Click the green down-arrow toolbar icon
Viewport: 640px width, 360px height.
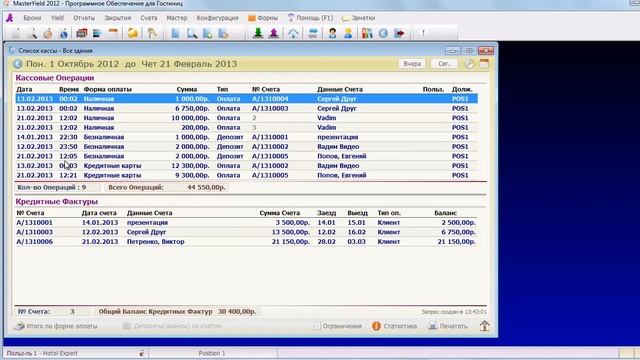click(258, 33)
